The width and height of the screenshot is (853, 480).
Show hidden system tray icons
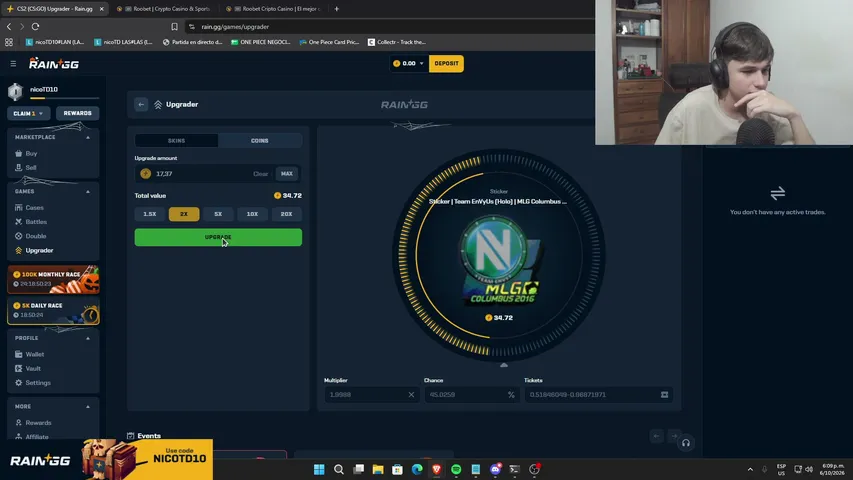coord(750,469)
